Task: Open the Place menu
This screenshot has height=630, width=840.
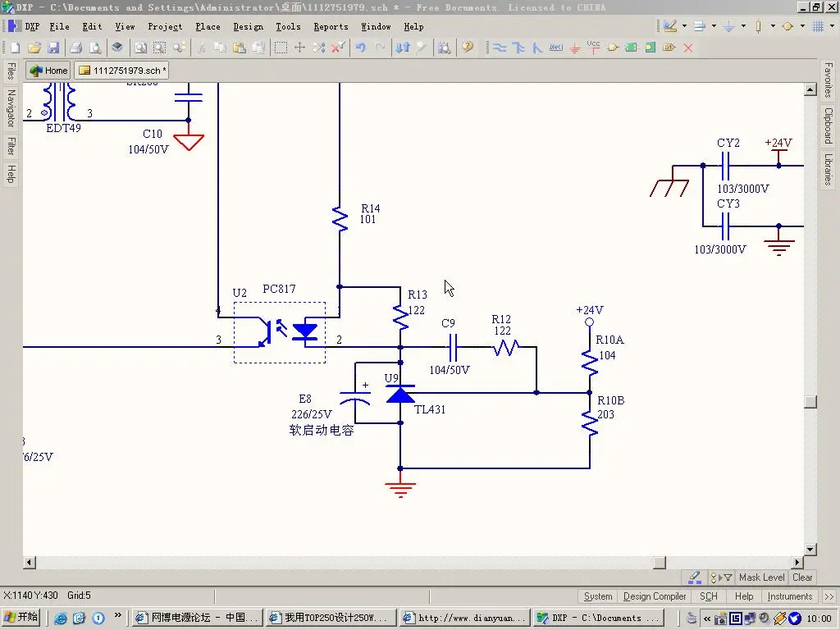Action: 208,26
